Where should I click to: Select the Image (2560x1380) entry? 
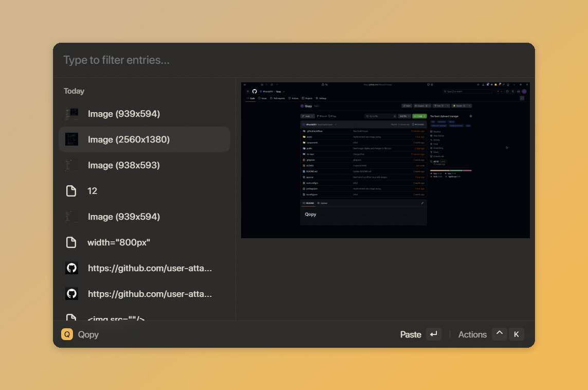coord(144,139)
